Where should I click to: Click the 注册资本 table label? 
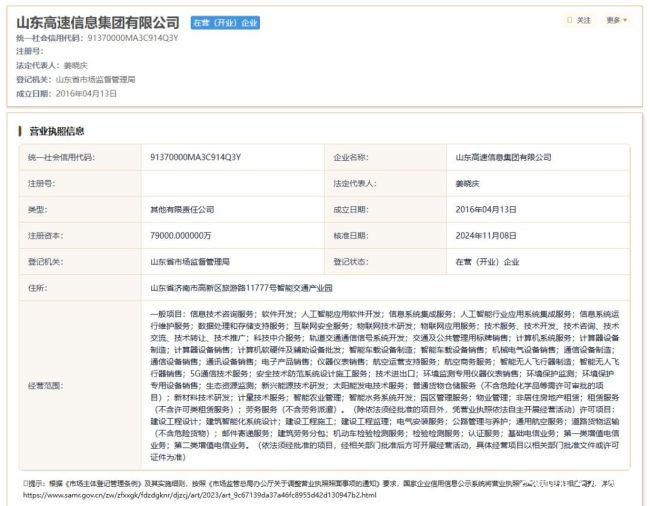[x=46, y=235]
